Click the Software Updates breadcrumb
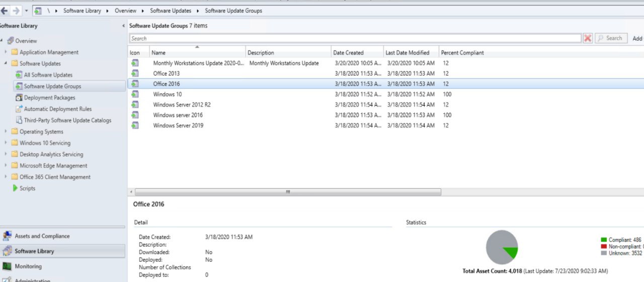The height and width of the screenshot is (282, 644). (x=171, y=11)
